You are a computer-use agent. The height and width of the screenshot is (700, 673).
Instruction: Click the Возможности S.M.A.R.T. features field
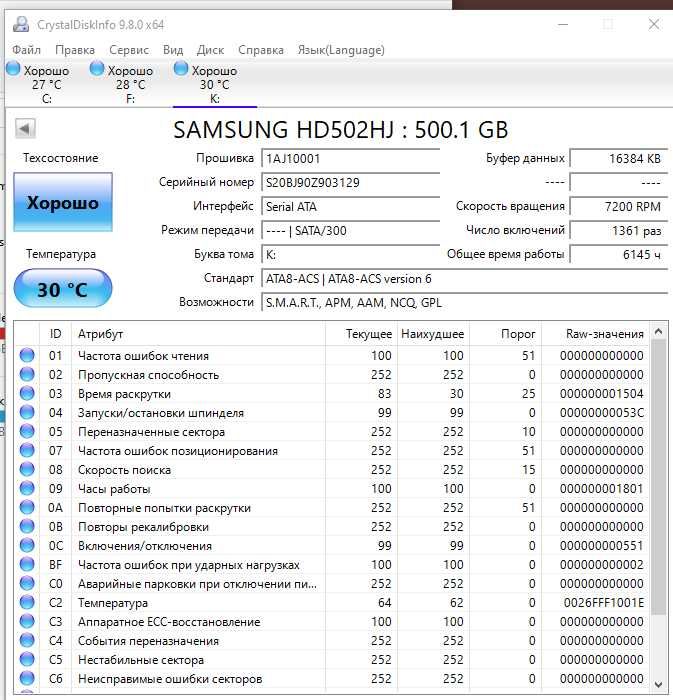(x=464, y=303)
